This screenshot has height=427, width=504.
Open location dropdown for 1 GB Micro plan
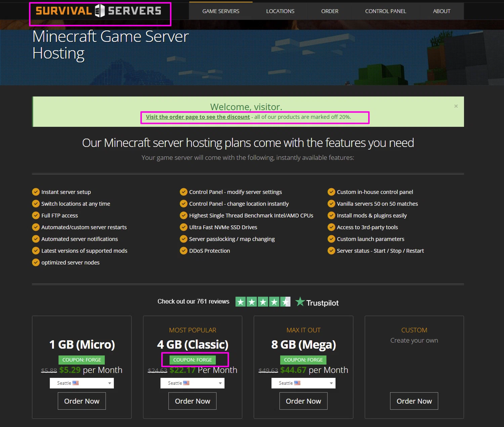82,383
